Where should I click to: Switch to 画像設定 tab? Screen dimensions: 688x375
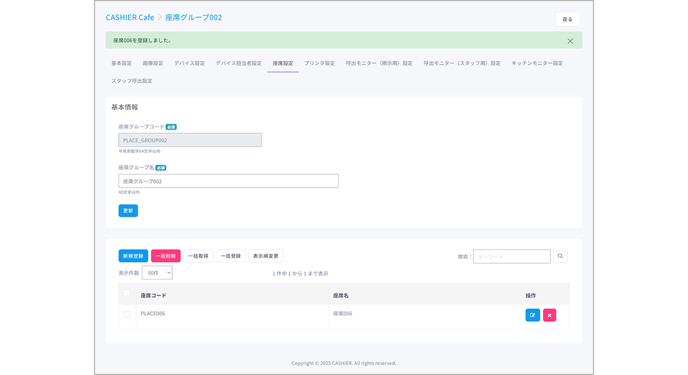[153, 63]
